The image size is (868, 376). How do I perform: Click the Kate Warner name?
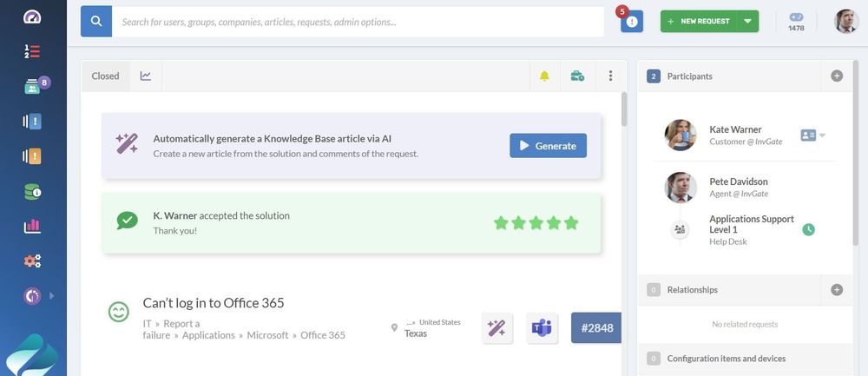pyautogui.click(x=736, y=129)
